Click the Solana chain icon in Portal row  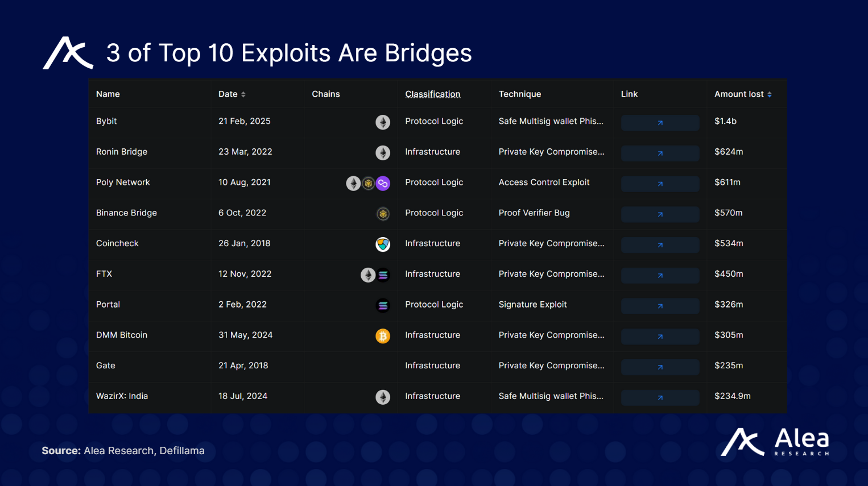coord(383,306)
